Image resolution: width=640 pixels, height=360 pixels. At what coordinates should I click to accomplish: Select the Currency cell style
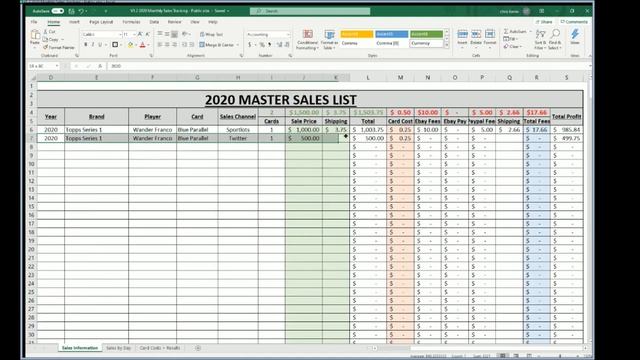[426, 43]
